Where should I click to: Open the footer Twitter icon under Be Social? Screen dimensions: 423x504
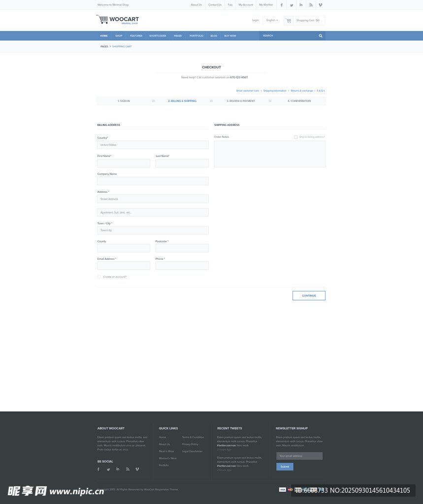pyautogui.click(x=108, y=470)
